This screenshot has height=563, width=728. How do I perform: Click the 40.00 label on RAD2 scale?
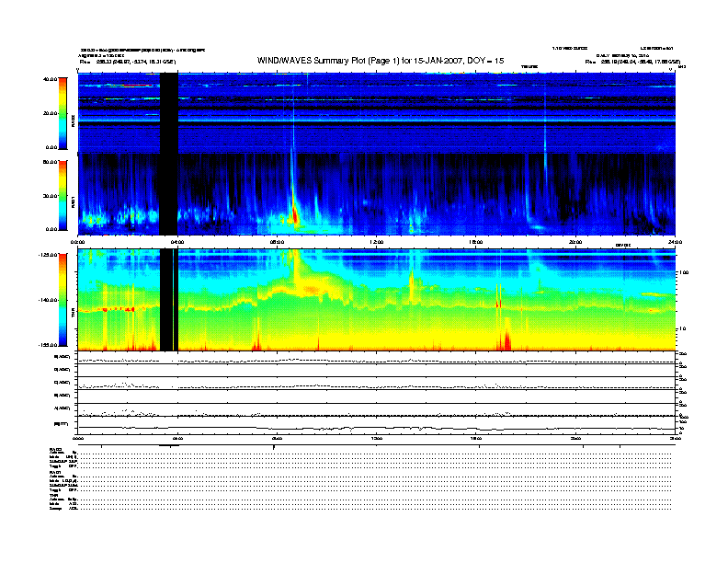pyautogui.click(x=51, y=79)
